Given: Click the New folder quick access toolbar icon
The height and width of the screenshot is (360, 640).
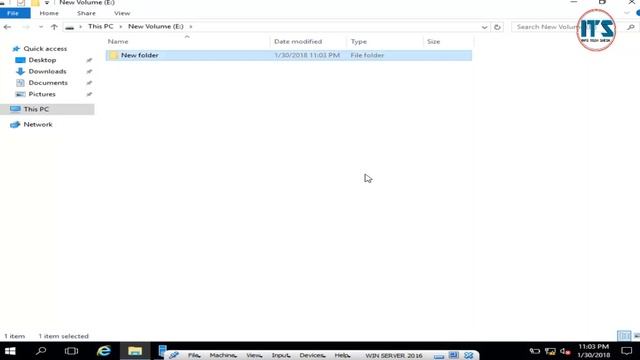Looking at the screenshot, I should [x=35, y=3].
